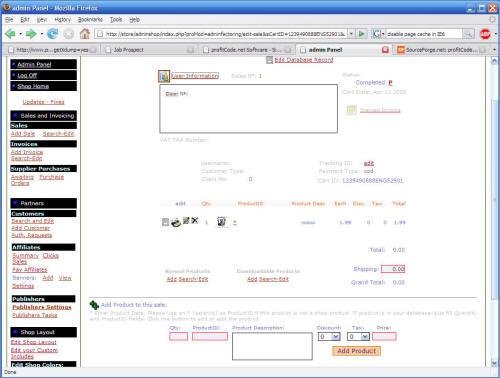Click the Edit Database Record icon

pos(269,60)
